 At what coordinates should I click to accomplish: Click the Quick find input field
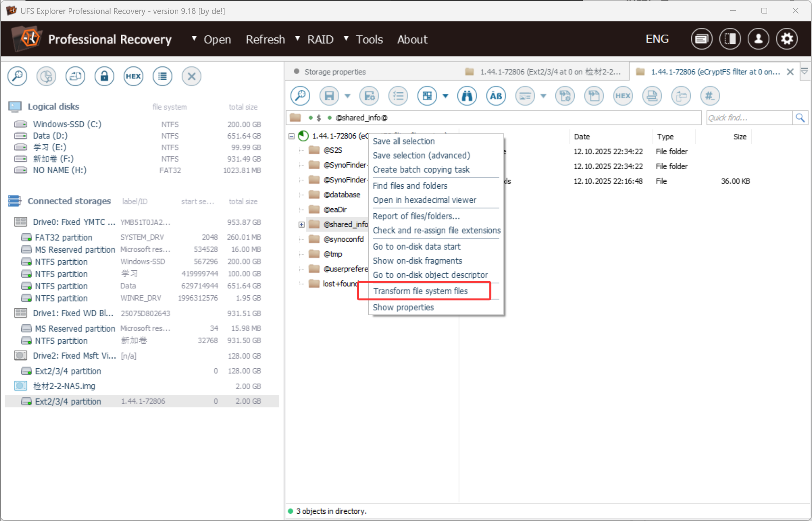click(x=749, y=118)
